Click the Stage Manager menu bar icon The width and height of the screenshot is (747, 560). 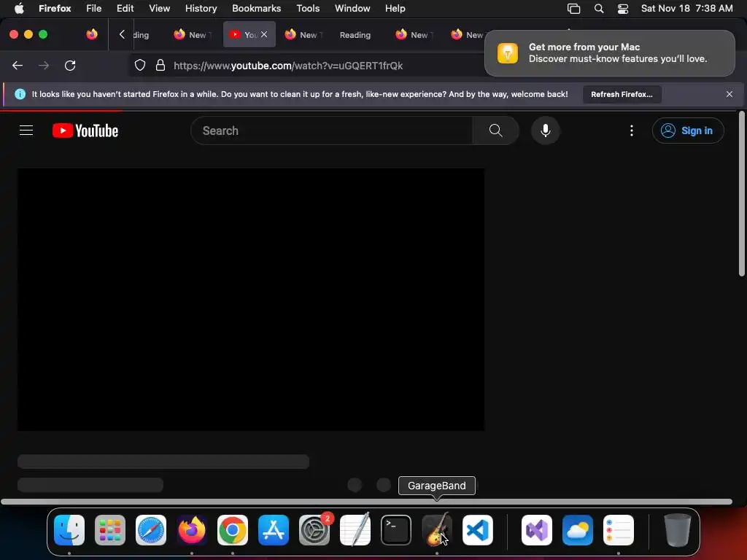[573, 9]
